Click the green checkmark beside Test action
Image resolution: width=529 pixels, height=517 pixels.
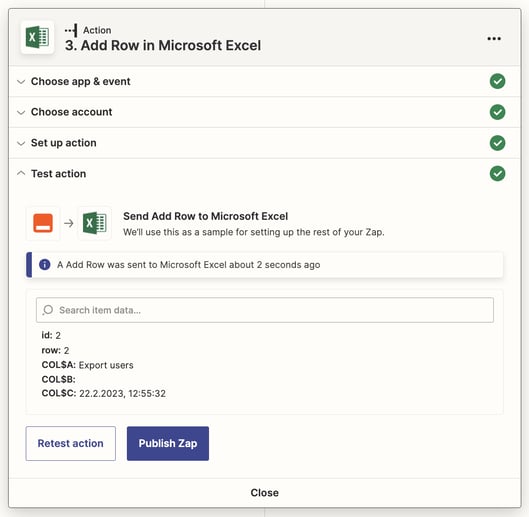coord(497,173)
